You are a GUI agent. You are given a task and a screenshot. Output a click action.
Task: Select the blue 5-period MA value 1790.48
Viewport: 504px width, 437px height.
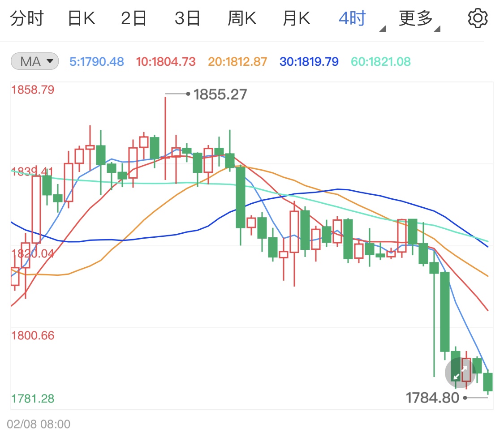point(96,61)
